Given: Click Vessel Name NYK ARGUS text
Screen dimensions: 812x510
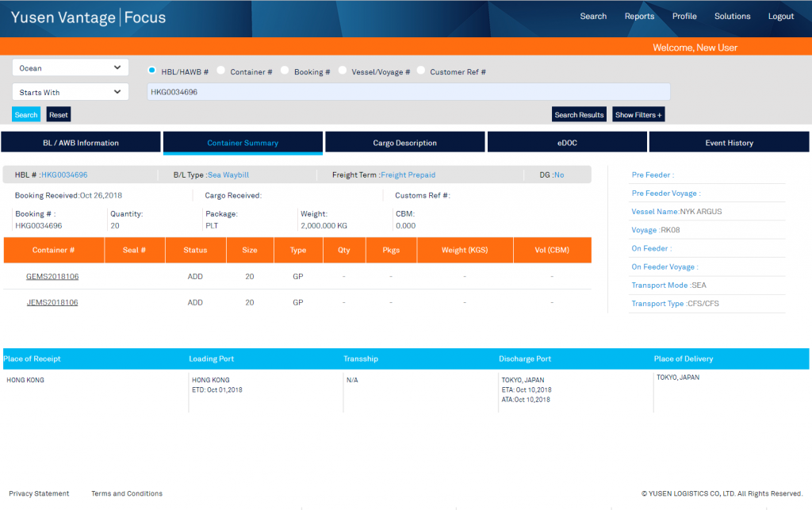Looking at the screenshot, I should 676,212.
